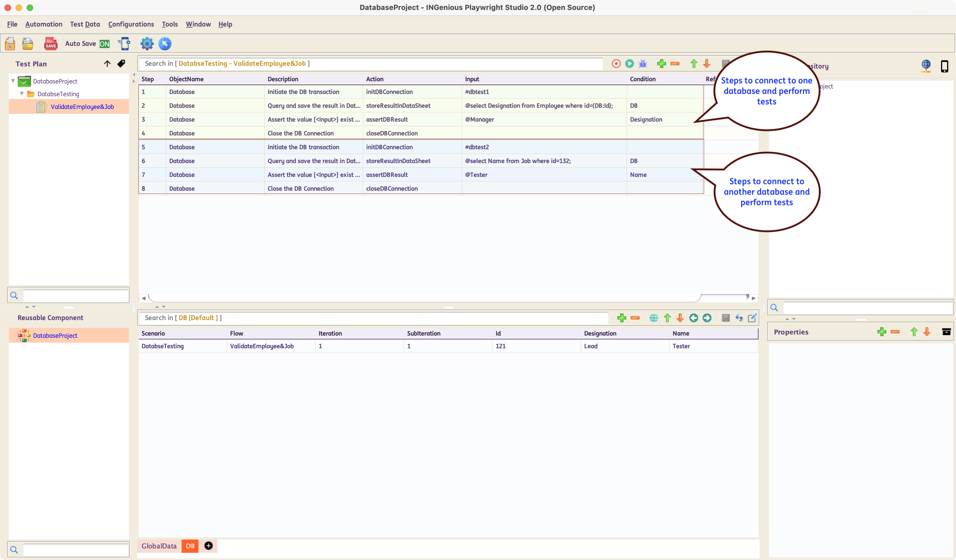Click the DB Default search field
956x560 pixels.
[373, 318]
